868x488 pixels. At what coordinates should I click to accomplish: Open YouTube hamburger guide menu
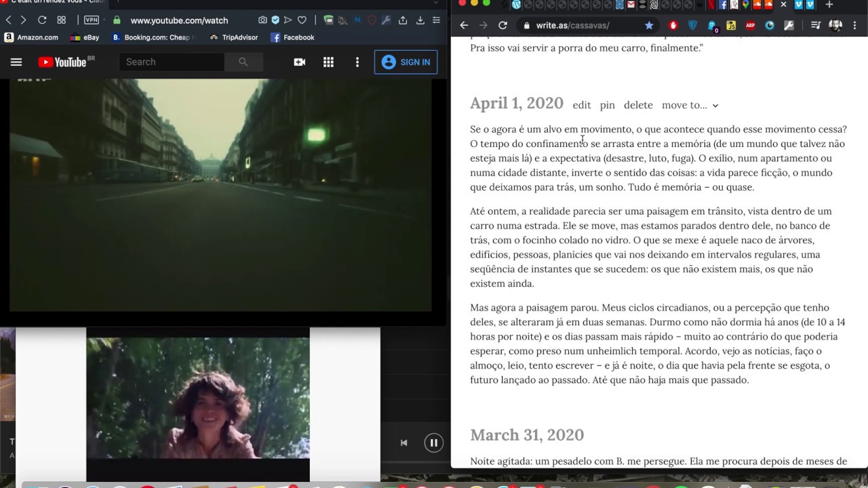click(x=16, y=62)
